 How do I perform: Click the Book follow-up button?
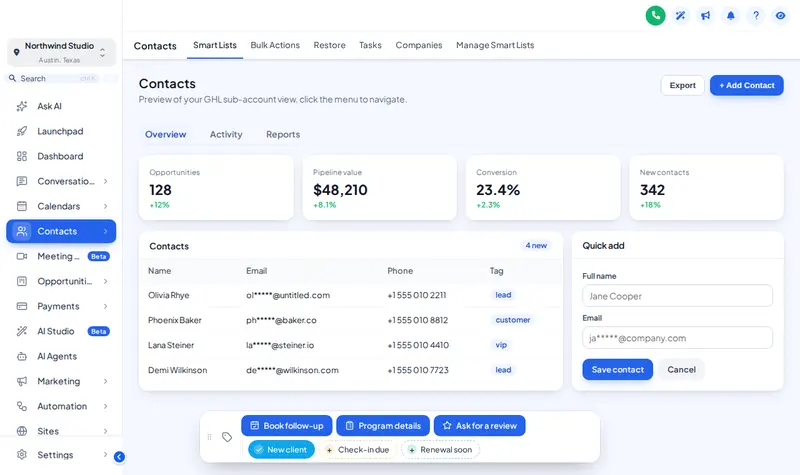click(286, 426)
